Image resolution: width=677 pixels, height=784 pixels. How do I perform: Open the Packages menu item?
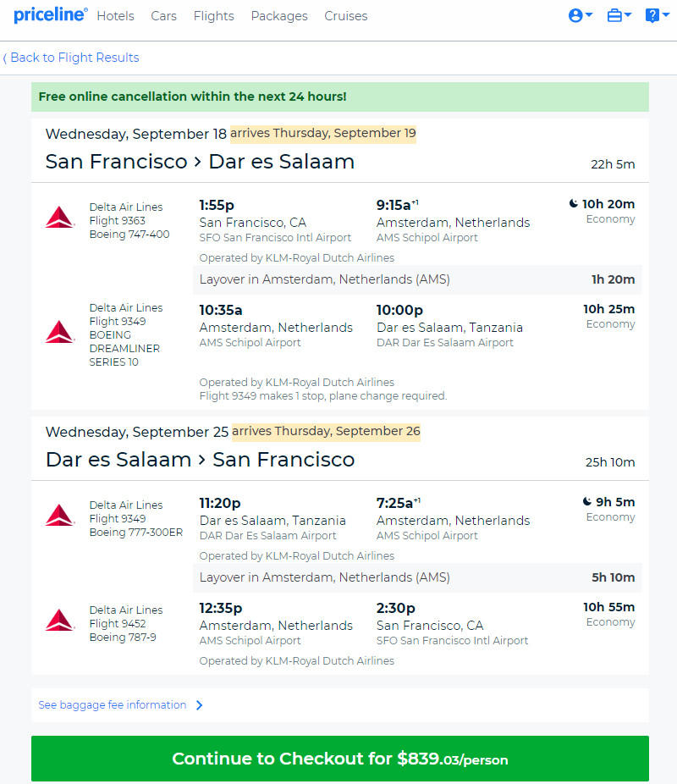point(279,16)
